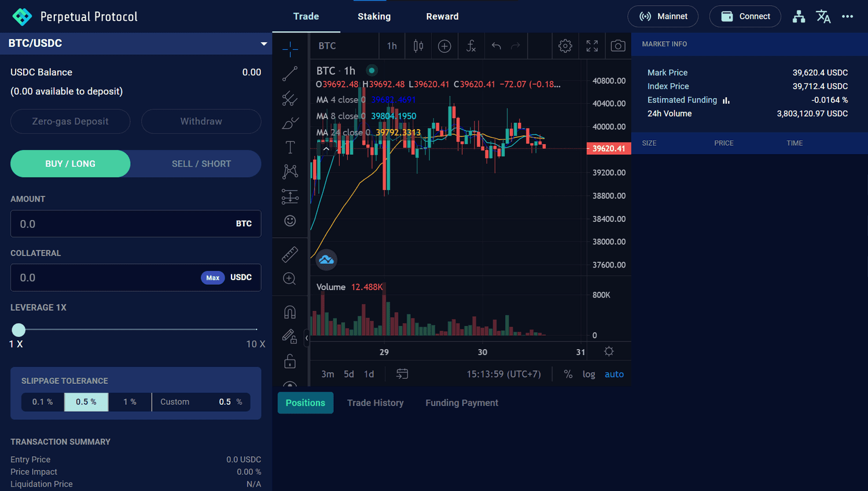Open the more options ellipsis menu
The width and height of the screenshot is (868, 491).
(x=848, y=16)
